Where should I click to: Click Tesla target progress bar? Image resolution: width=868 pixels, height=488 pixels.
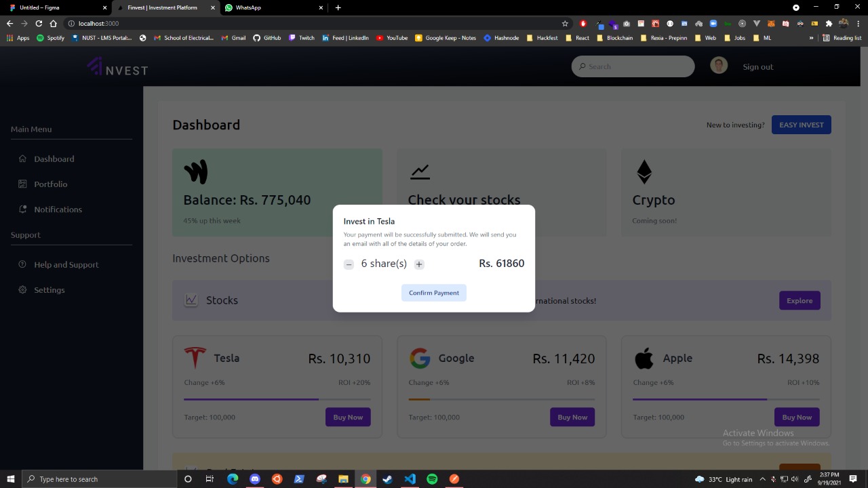[277, 399]
